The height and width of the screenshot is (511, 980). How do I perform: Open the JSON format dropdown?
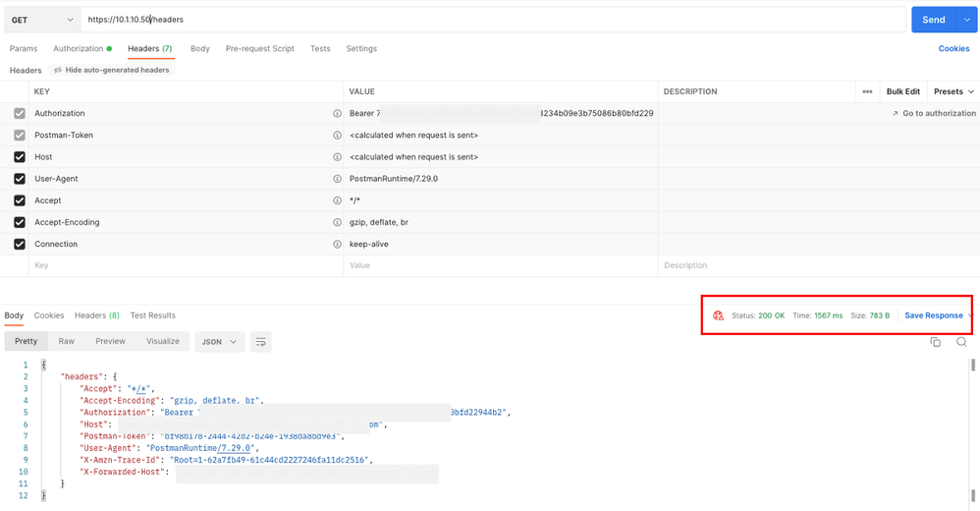point(219,342)
